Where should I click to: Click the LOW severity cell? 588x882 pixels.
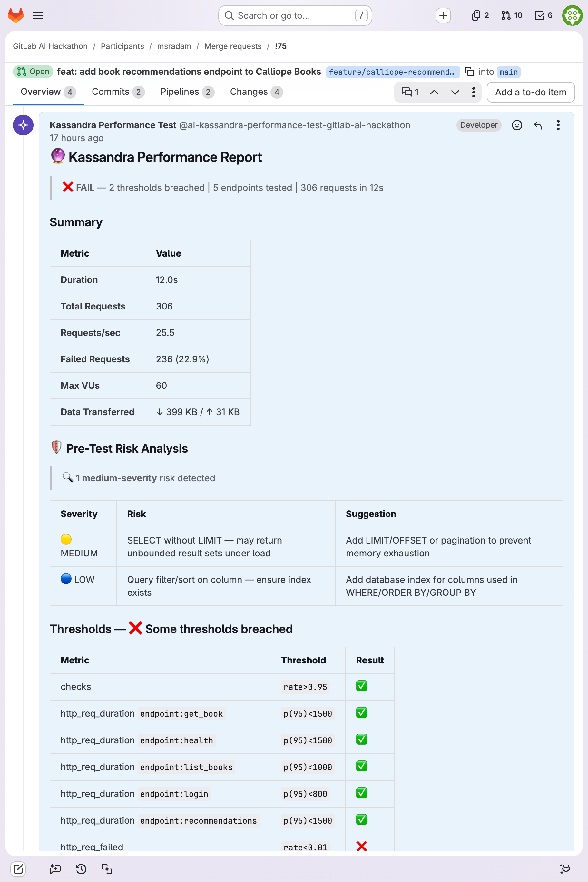coord(83,586)
